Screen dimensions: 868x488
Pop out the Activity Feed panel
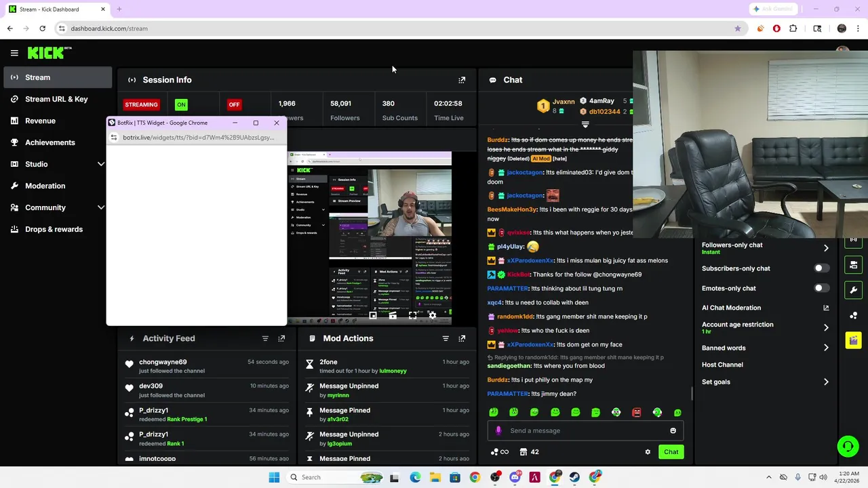tap(281, 338)
